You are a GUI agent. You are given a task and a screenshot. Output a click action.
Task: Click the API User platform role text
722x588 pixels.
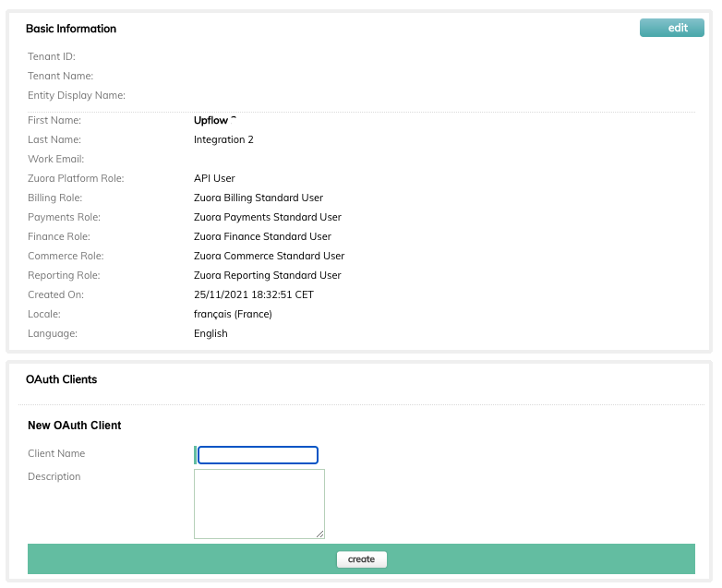pyautogui.click(x=214, y=178)
